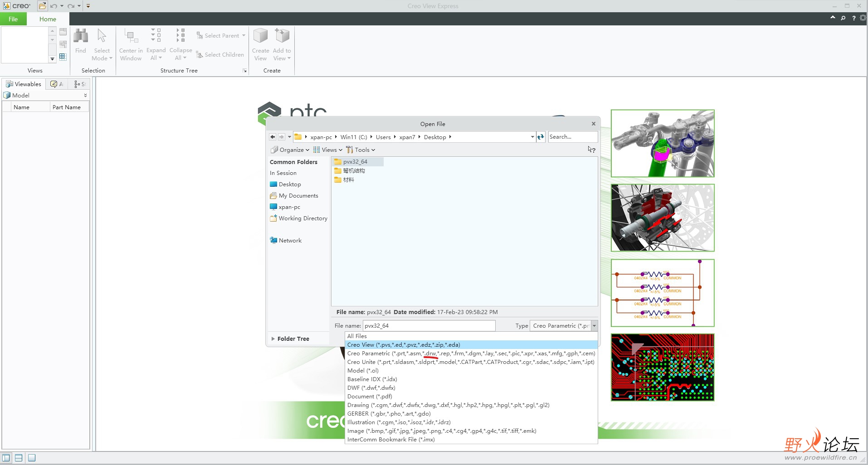This screenshot has width=868, height=465.
Task: Click the bike handlebar model thumbnail
Action: 663,143
